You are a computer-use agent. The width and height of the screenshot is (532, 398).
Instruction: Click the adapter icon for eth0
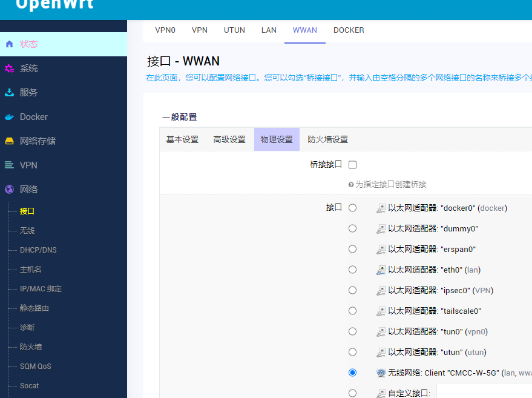(x=381, y=270)
